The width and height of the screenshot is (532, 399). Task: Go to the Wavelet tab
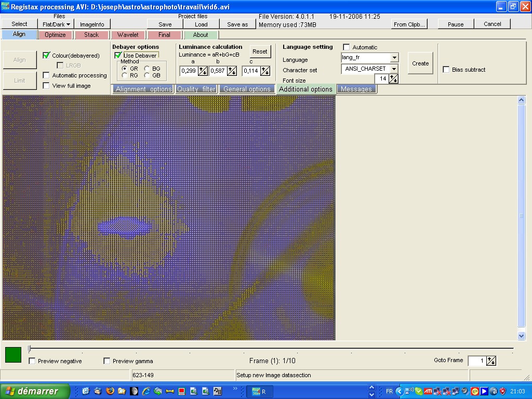click(x=128, y=35)
